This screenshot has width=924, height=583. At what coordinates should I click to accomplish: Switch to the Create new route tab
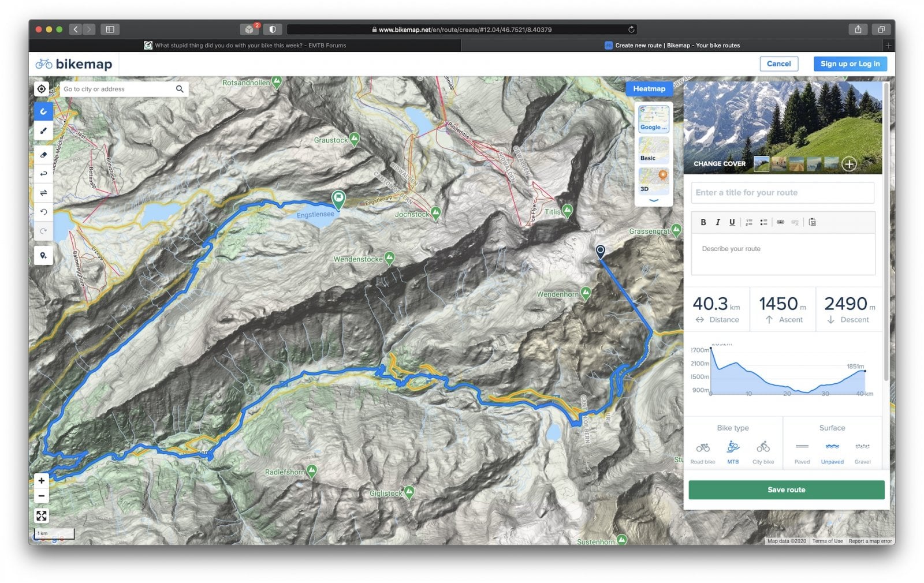(672, 46)
